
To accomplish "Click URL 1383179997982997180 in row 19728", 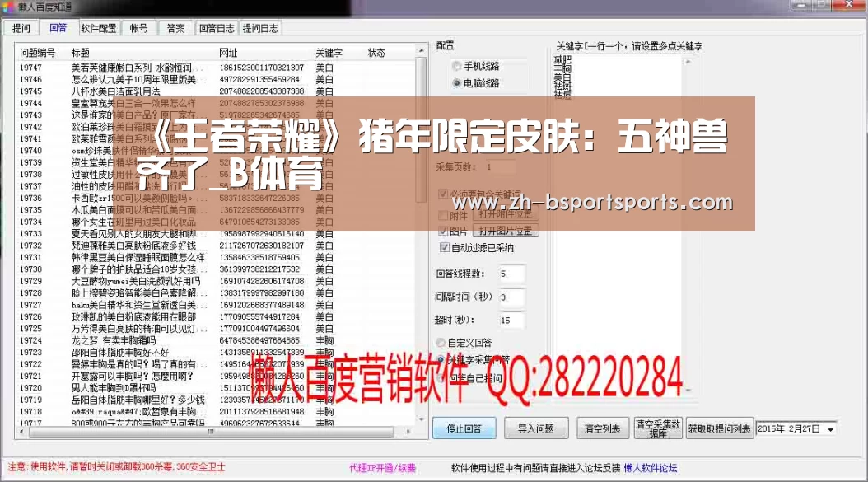I will click(x=261, y=293).
